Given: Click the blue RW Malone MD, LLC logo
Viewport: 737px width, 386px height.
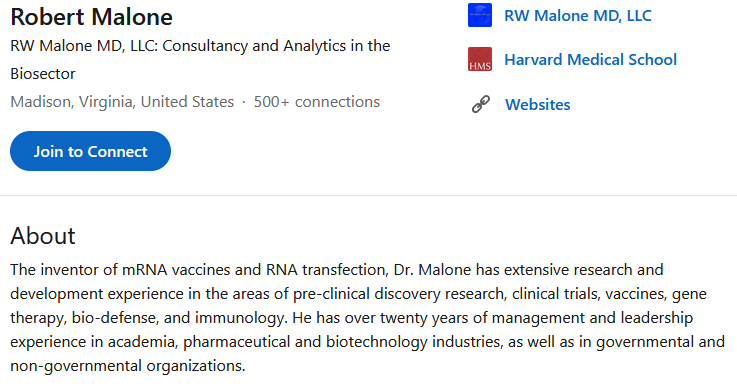Looking at the screenshot, I should pos(480,15).
